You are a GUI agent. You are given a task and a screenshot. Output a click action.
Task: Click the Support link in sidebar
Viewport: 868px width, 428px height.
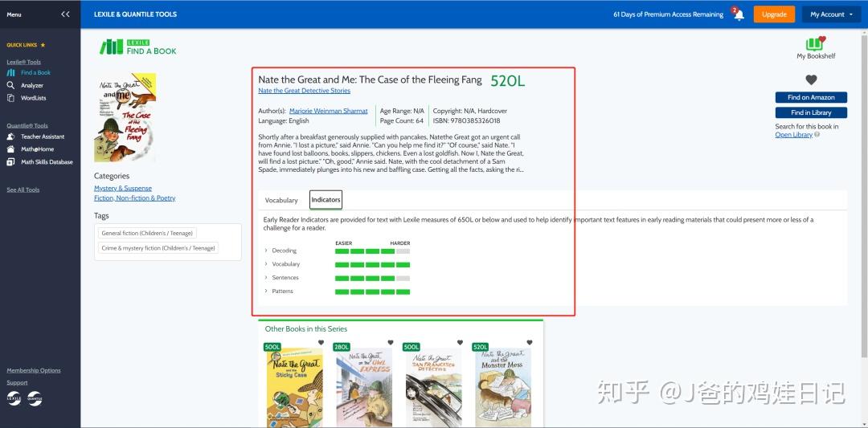pos(17,383)
